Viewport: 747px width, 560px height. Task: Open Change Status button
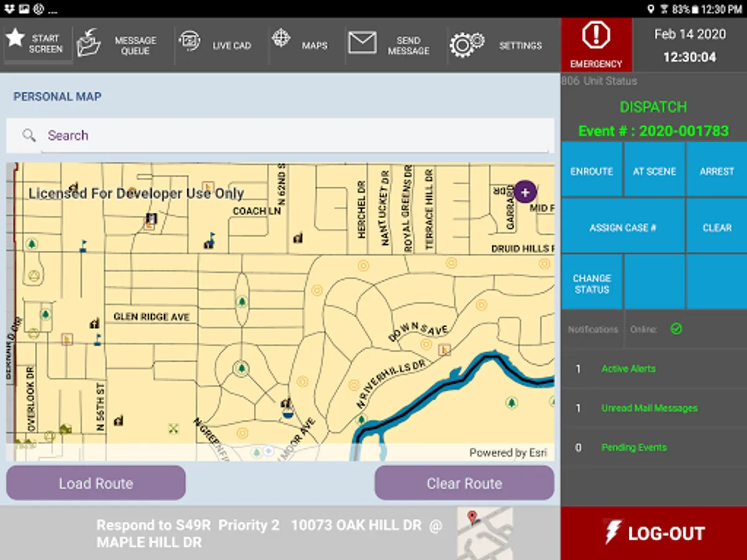(x=591, y=282)
